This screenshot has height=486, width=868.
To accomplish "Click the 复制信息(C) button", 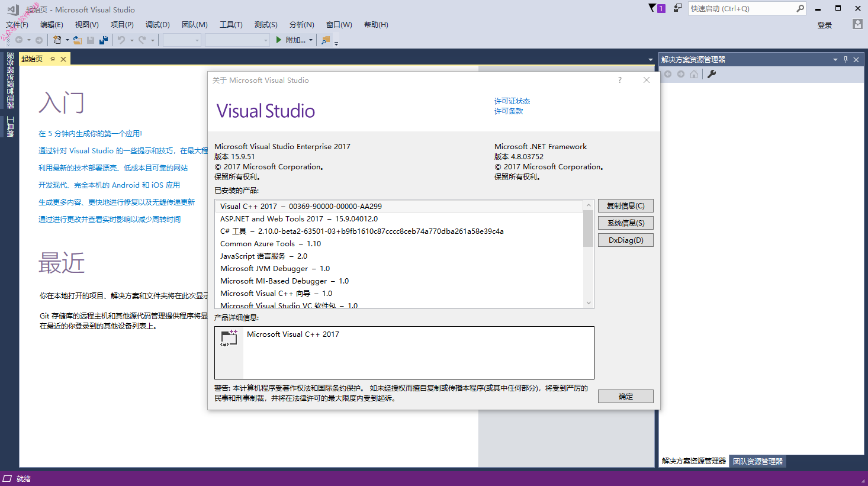I will point(626,206).
